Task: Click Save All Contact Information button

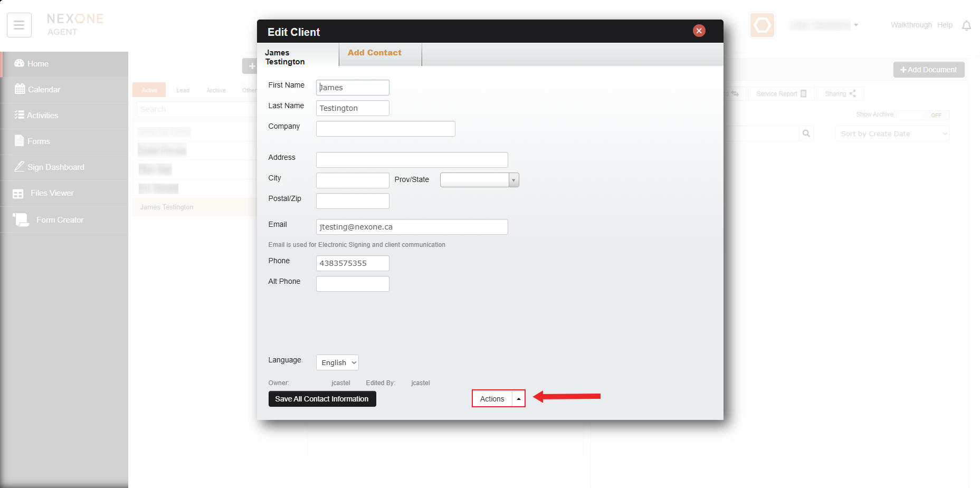Action: pos(322,399)
